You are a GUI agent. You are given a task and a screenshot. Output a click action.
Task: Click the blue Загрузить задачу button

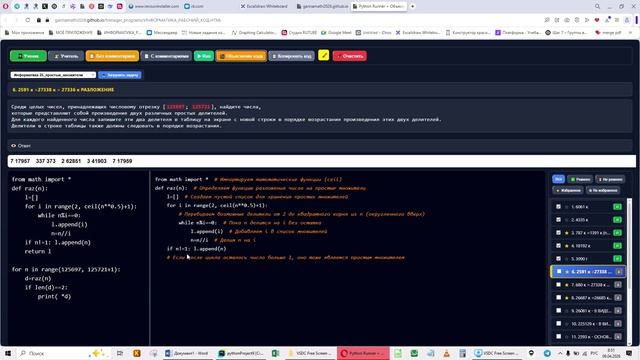(x=120, y=75)
